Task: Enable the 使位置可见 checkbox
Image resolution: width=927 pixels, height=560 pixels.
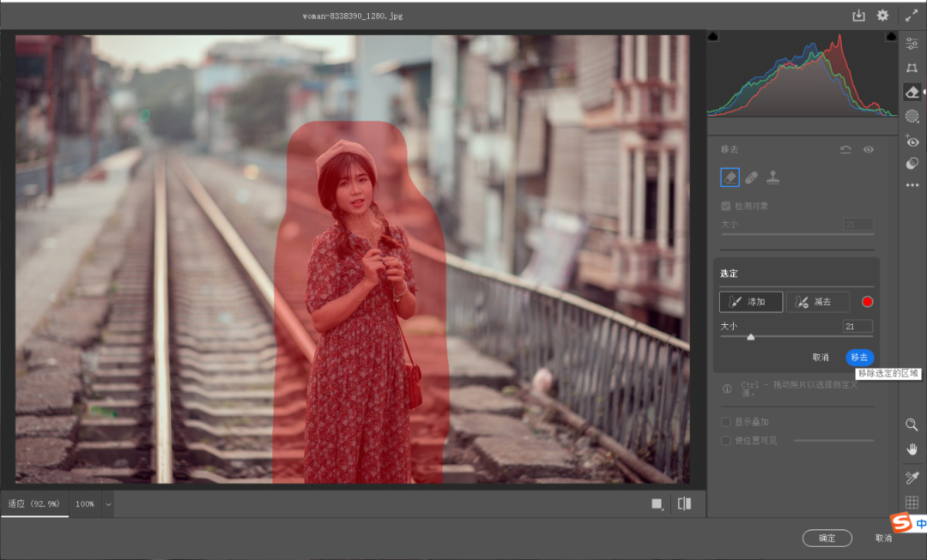Action: pyautogui.click(x=725, y=440)
